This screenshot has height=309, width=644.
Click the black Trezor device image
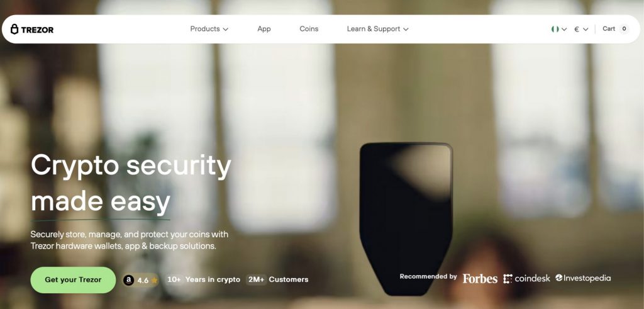coord(406,218)
